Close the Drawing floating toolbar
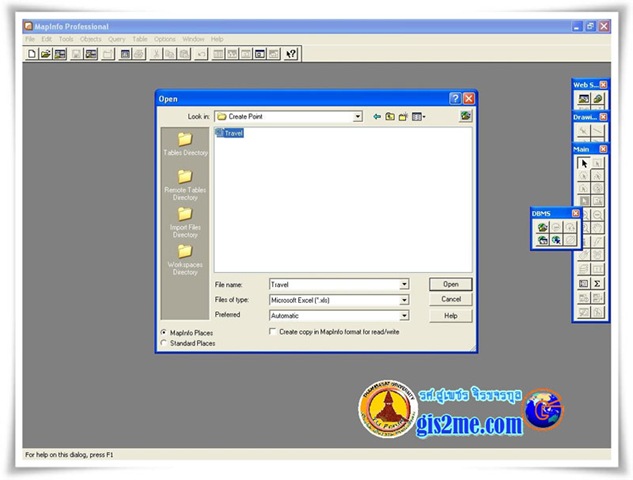Viewport: 633px width, 480px height. coord(603,117)
